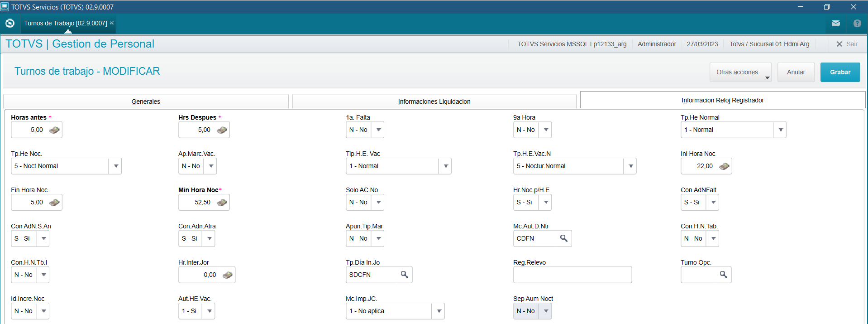Open calculator for Ini Hora Noc

(724, 166)
